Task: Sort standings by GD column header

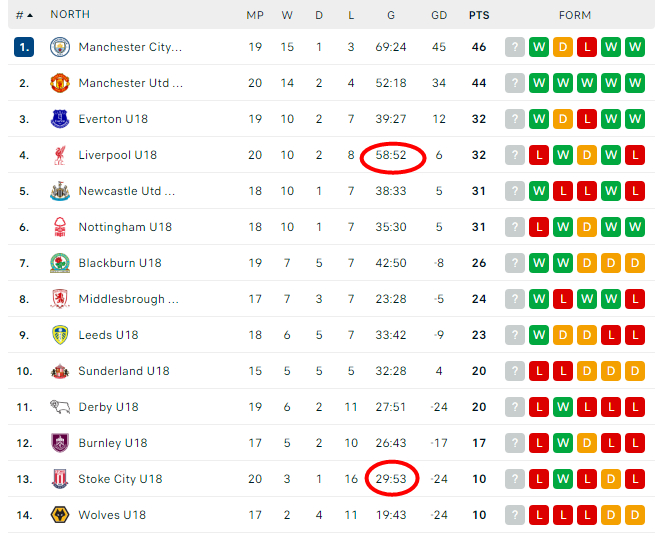Action: 439,16
